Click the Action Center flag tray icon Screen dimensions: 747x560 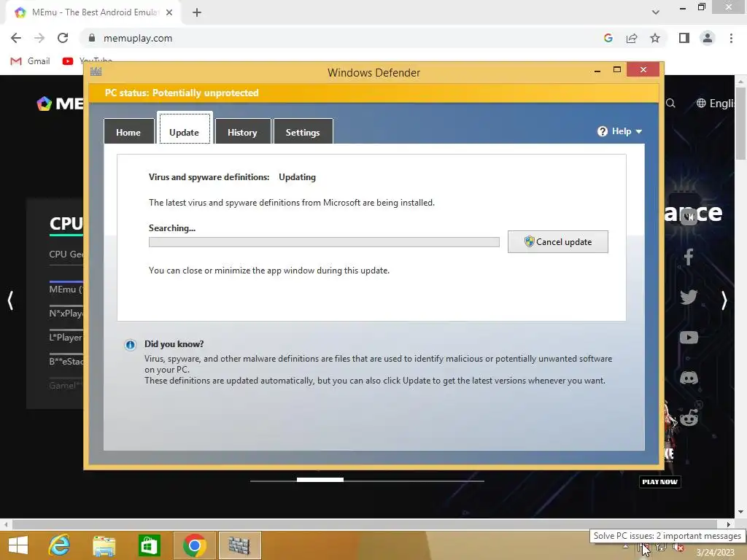tap(643, 548)
